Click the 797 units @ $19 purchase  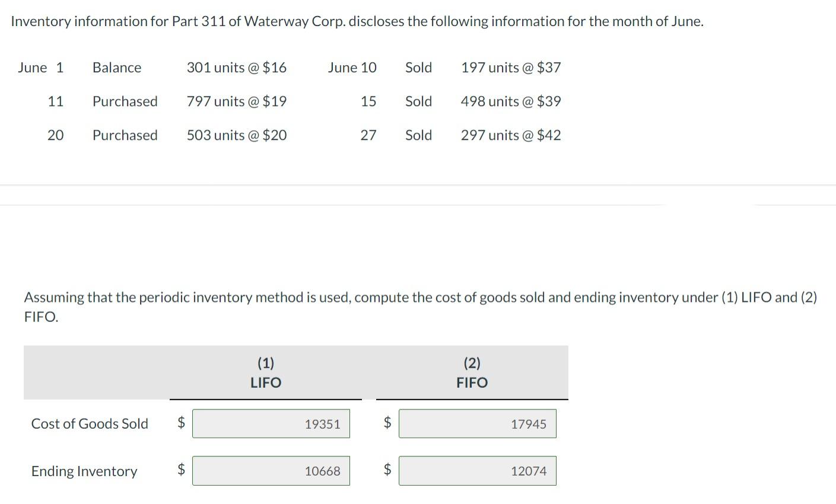click(x=236, y=101)
